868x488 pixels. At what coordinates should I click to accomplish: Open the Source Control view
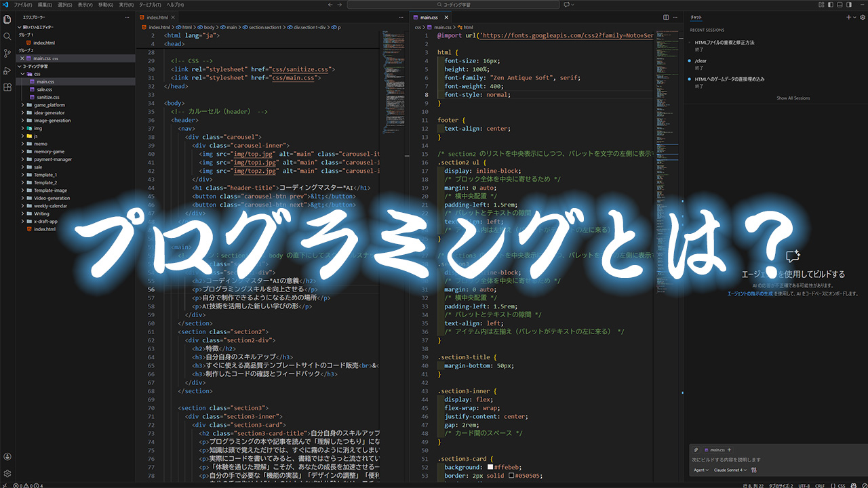(7, 53)
